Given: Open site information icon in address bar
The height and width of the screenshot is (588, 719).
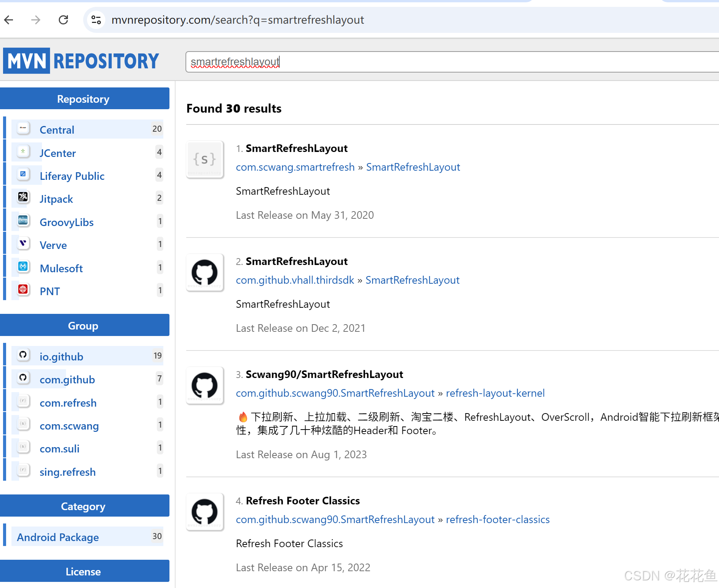Looking at the screenshot, I should click(x=96, y=20).
